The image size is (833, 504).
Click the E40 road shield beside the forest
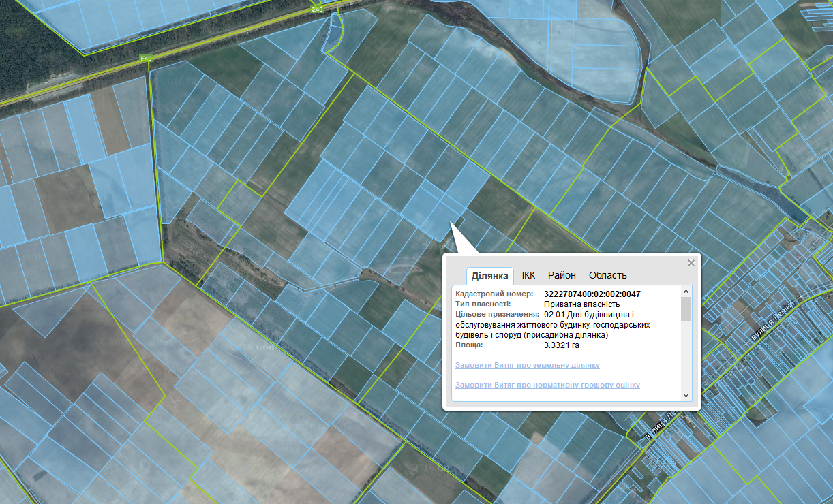pos(145,59)
